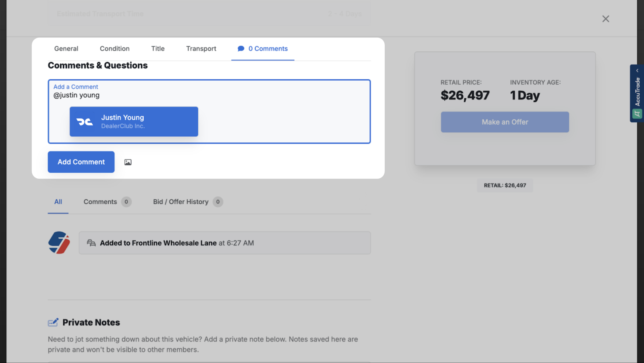
Task: Click the DealerClub logo in mention suggestion
Action: click(85, 122)
